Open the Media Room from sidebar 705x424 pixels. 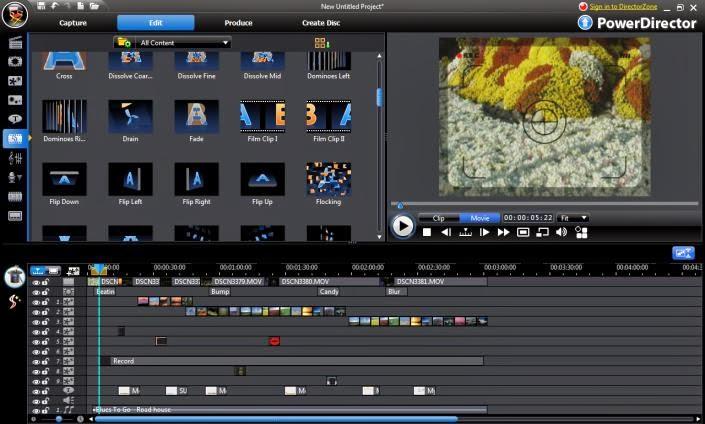(x=15, y=42)
